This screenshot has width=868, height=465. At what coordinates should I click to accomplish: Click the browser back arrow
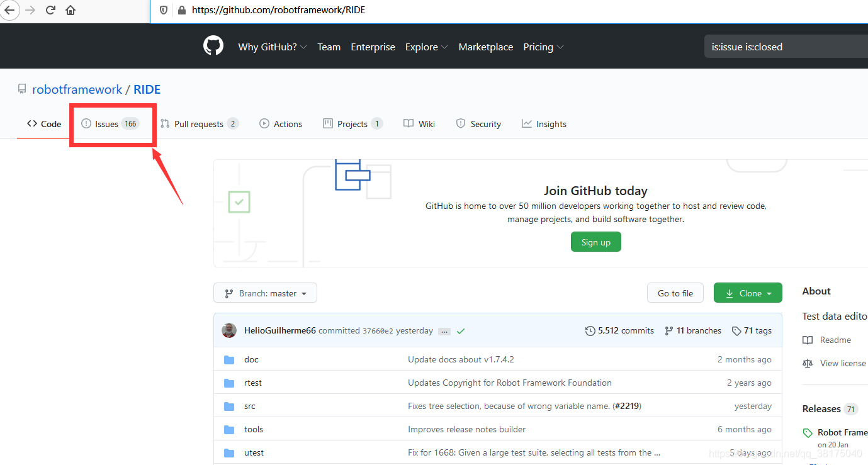click(9, 10)
